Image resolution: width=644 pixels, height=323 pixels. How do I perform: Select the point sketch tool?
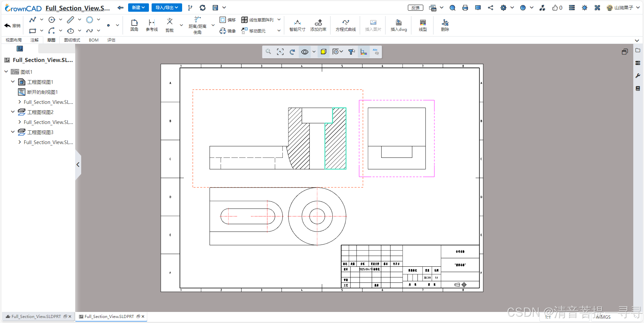pos(108,25)
